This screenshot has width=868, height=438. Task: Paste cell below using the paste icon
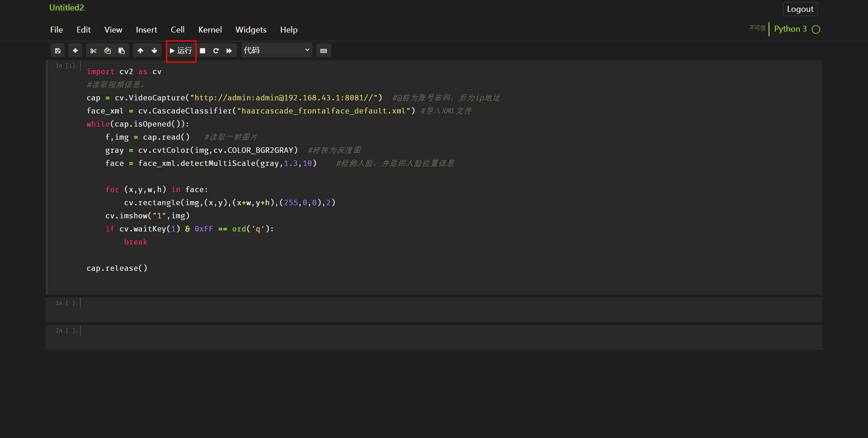pyautogui.click(x=122, y=51)
